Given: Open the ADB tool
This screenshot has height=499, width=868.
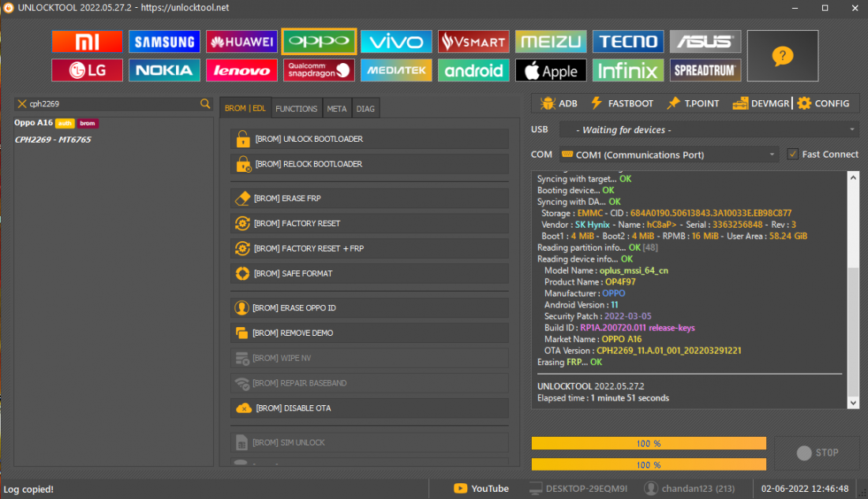Looking at the screenshot, I should pyautogui.click(x=559, y=103).
